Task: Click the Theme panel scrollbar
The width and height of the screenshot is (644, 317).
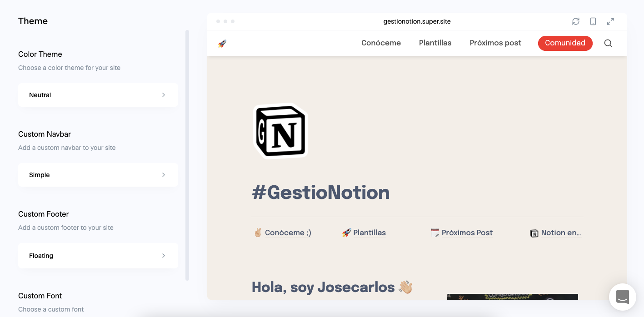Action: pos(187,155)
